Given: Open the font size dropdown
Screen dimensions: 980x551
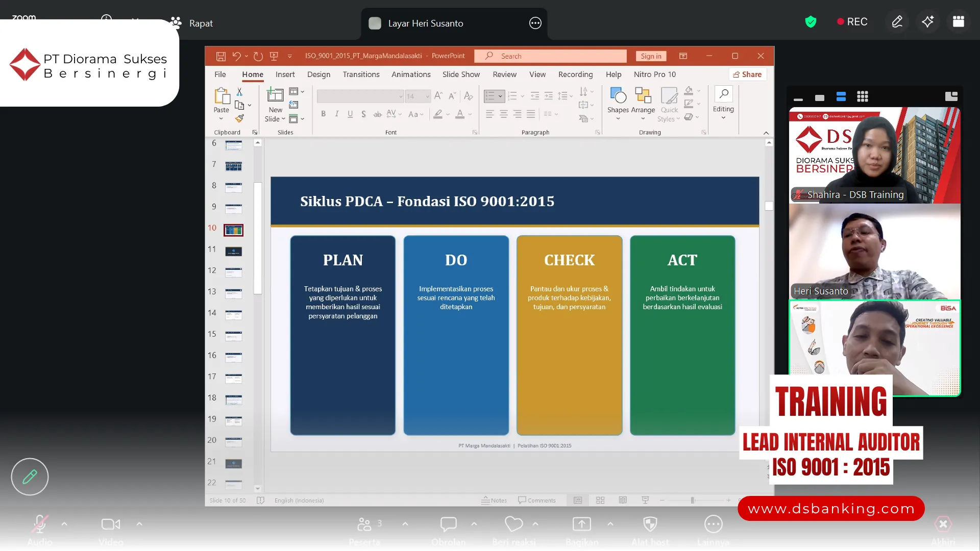Looking at the screenshot, I should 428,96.
